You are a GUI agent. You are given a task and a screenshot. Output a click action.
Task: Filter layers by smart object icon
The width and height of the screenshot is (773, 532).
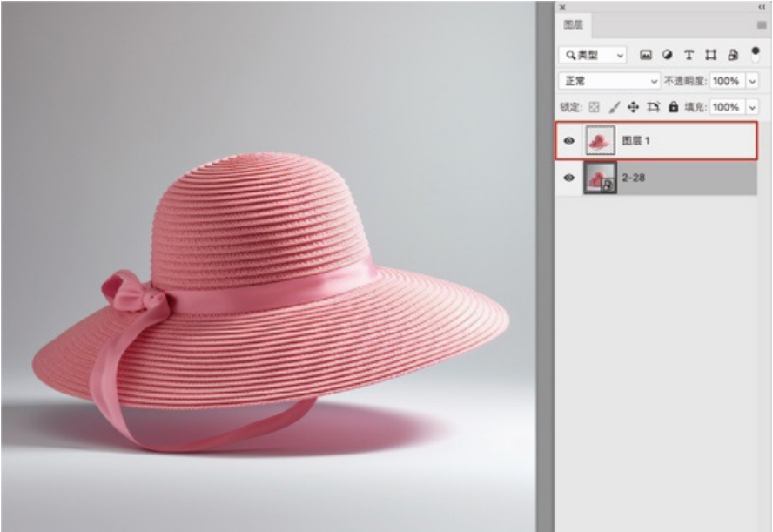click(733, 55)
